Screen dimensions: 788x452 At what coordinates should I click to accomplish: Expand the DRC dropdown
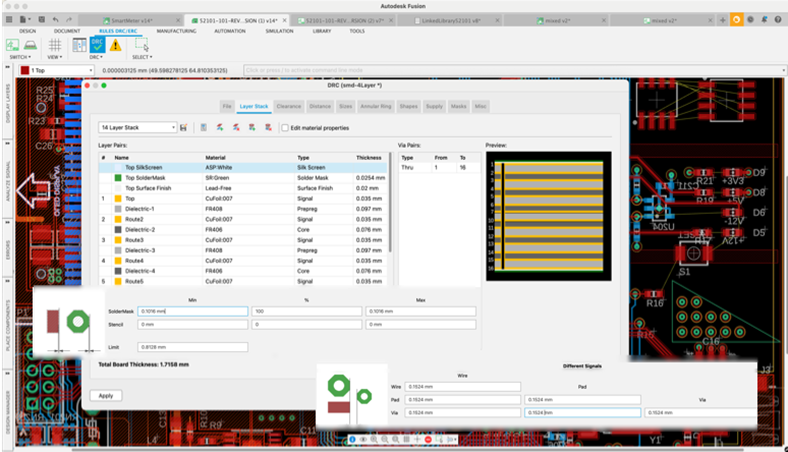[x=96, y=57]
